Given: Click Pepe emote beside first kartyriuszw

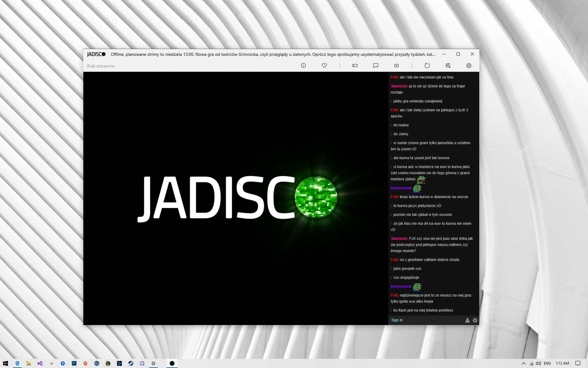Looking at the screenshot, I should (417, 188).
